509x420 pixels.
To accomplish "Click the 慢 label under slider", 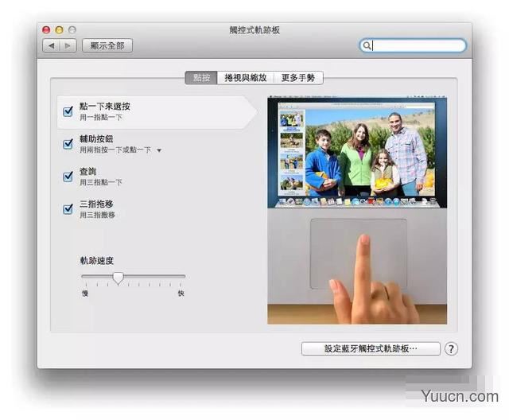I will coord(85,294).
